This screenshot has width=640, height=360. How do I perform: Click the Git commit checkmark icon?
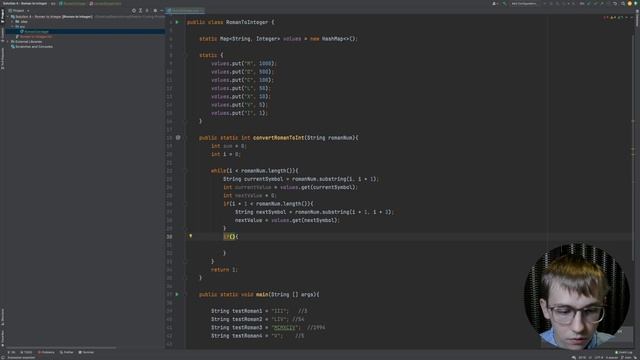pyautogui.click(x=596, y=4)
